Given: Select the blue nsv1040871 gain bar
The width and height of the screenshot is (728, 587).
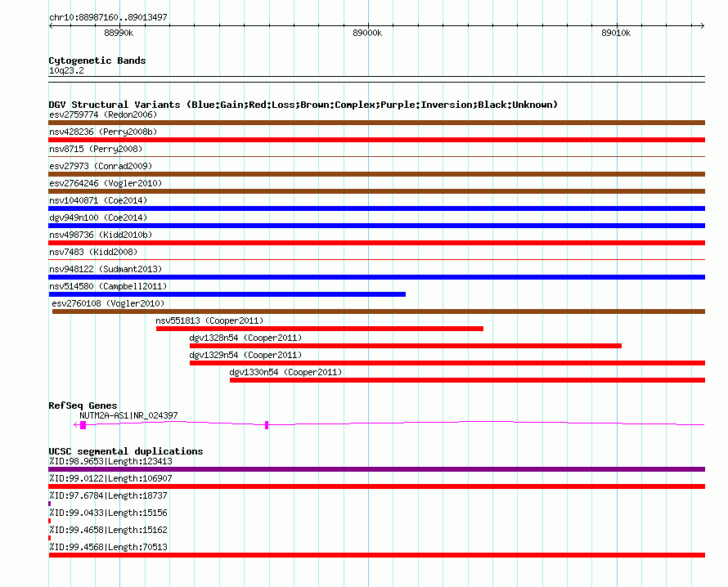Looking at the screenshot, I should (x=376, y=208).
